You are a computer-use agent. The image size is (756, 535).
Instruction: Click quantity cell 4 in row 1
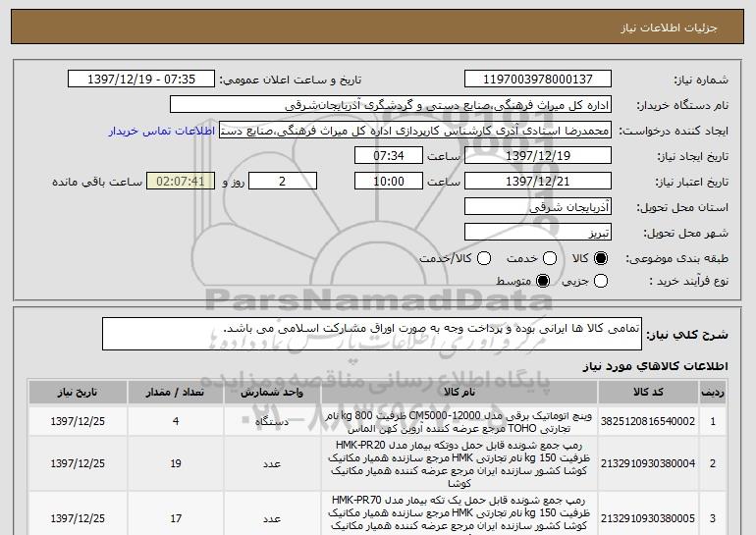tap(176, 422)
